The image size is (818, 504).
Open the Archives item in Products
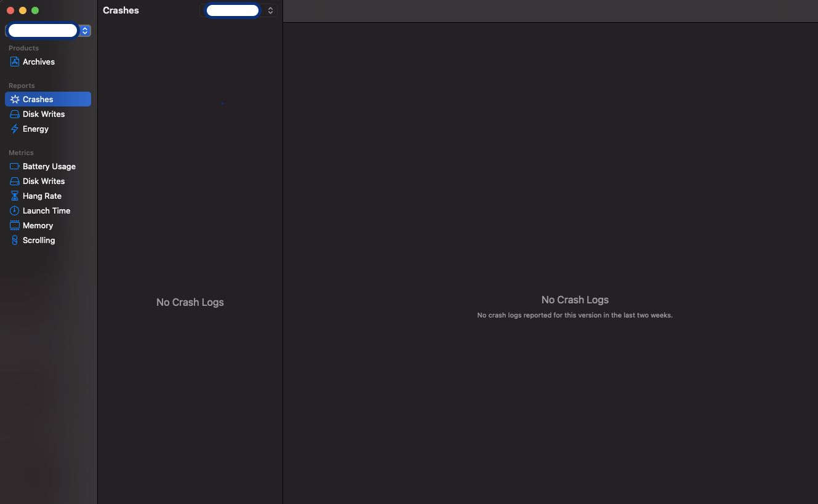(x=38, y=62)
